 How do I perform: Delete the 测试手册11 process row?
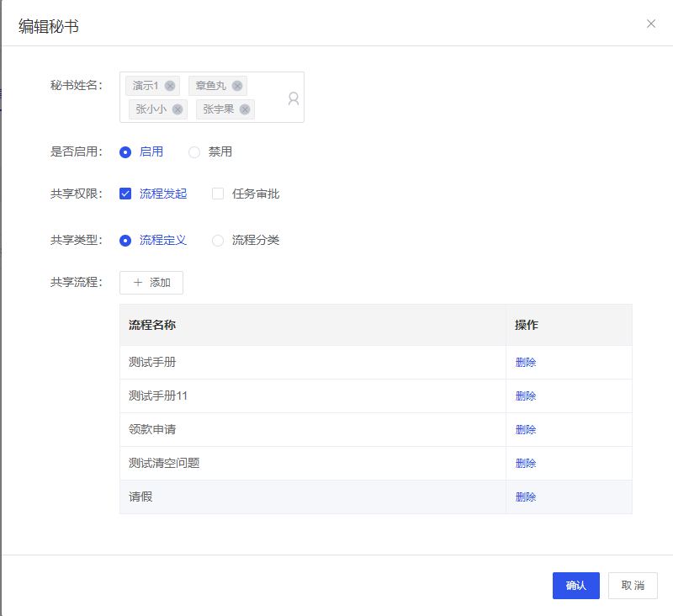[x=526, y=396]
